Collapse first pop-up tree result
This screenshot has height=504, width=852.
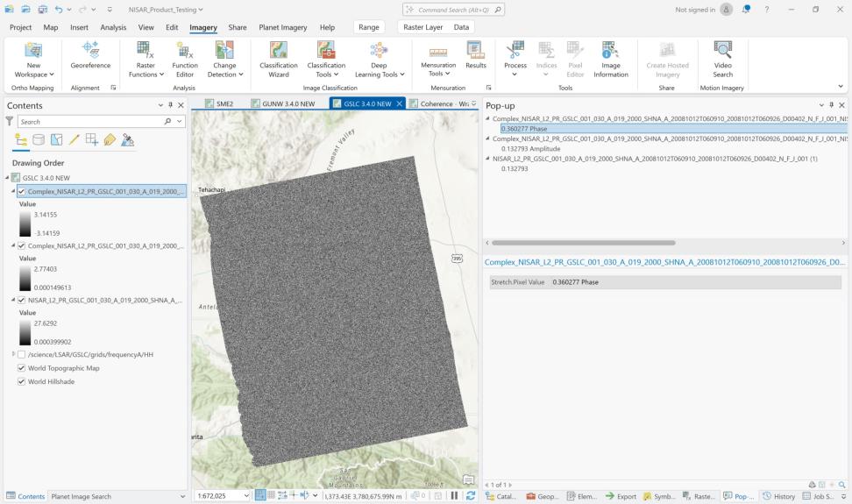pyautogui.click(x=487, y=118)
